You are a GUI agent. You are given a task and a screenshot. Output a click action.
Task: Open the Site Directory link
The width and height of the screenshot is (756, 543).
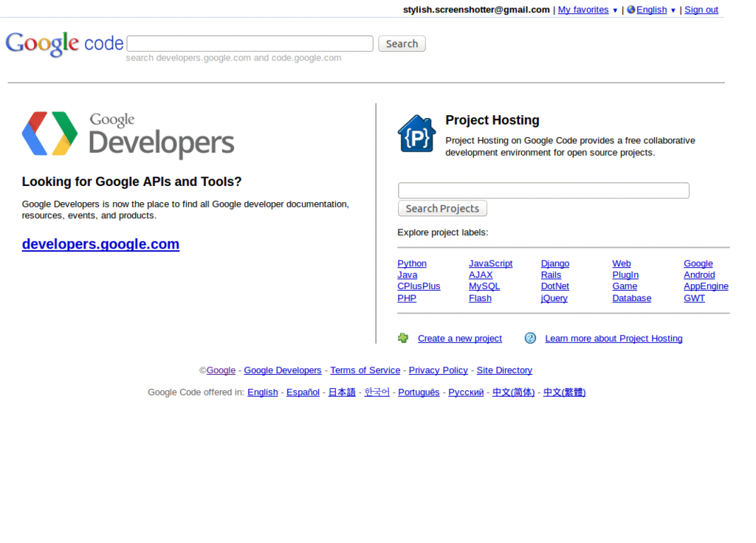coord(504,370)
